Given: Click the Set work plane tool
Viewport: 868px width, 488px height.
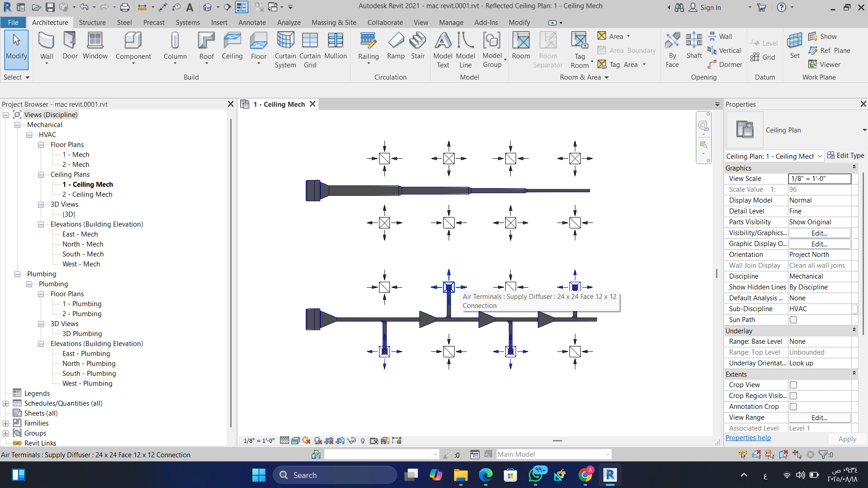Looking at the screenshot, I should 795,46.
